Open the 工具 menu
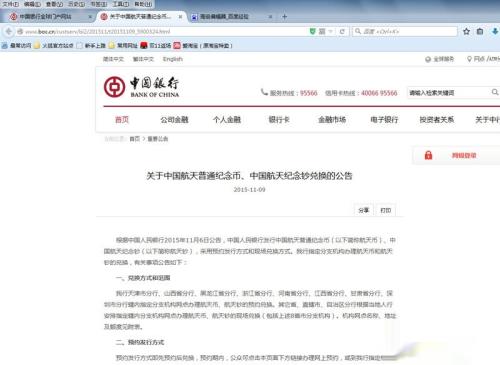The width and height of the screenshot is (500, 365). pos(121,4)
